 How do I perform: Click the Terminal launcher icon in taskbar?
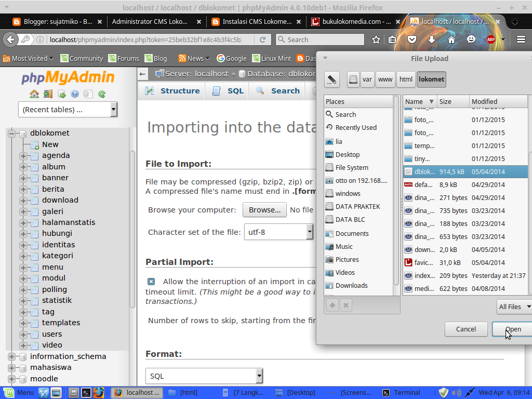86,393
